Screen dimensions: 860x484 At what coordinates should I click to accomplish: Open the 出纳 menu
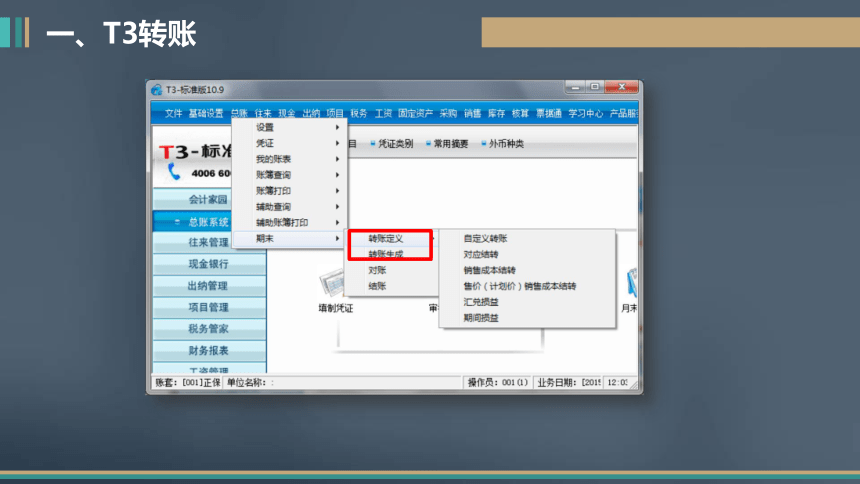(x=311, y=113)
